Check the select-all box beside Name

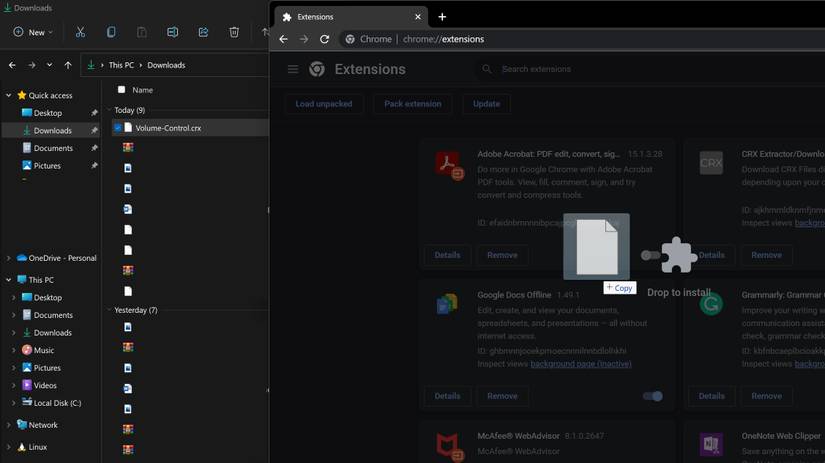click(x=122, y=89)
